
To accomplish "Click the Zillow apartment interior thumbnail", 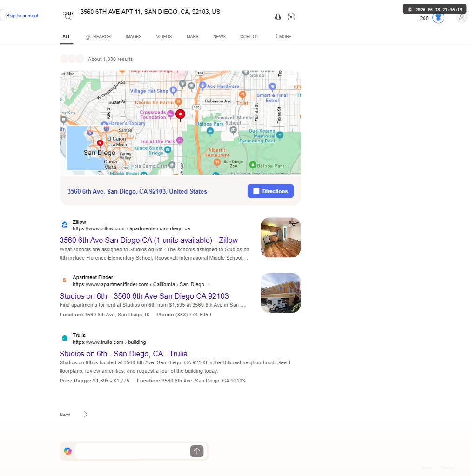I will pyautogui.click(x=281, y=237).
